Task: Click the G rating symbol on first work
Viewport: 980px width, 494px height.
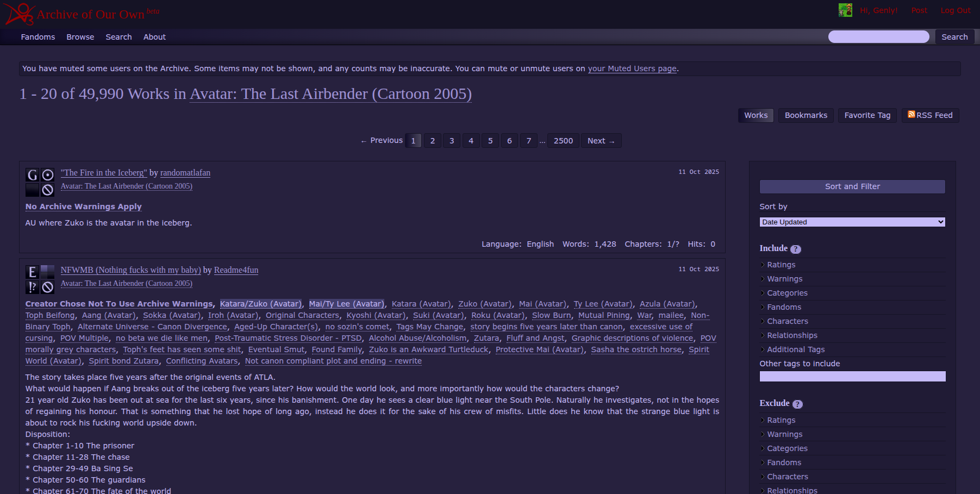Action: [32, 175]
